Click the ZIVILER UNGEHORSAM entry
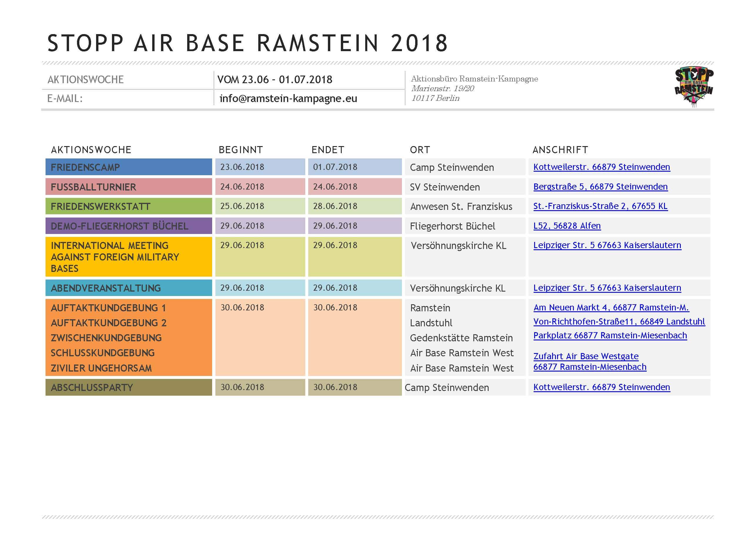756x535 pixels. coord(101,368)
